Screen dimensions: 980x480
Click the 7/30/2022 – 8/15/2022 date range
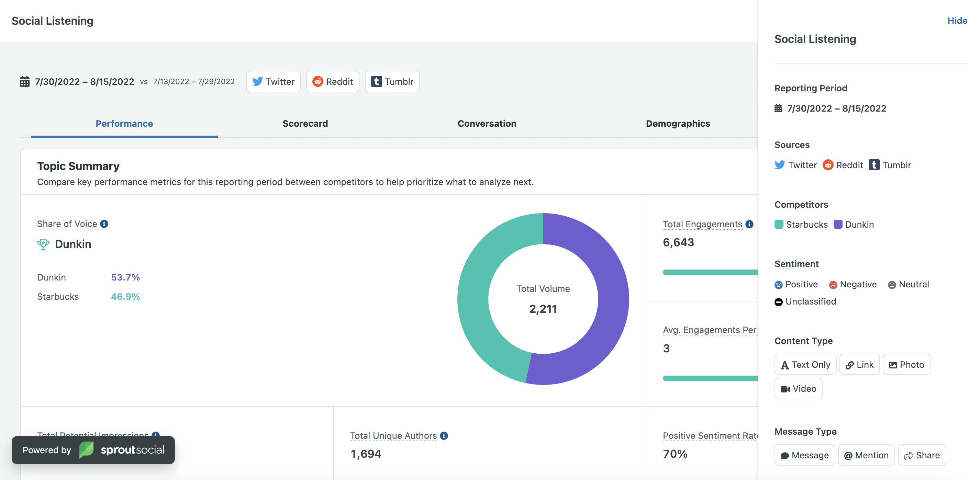click(x=85, y=81)
